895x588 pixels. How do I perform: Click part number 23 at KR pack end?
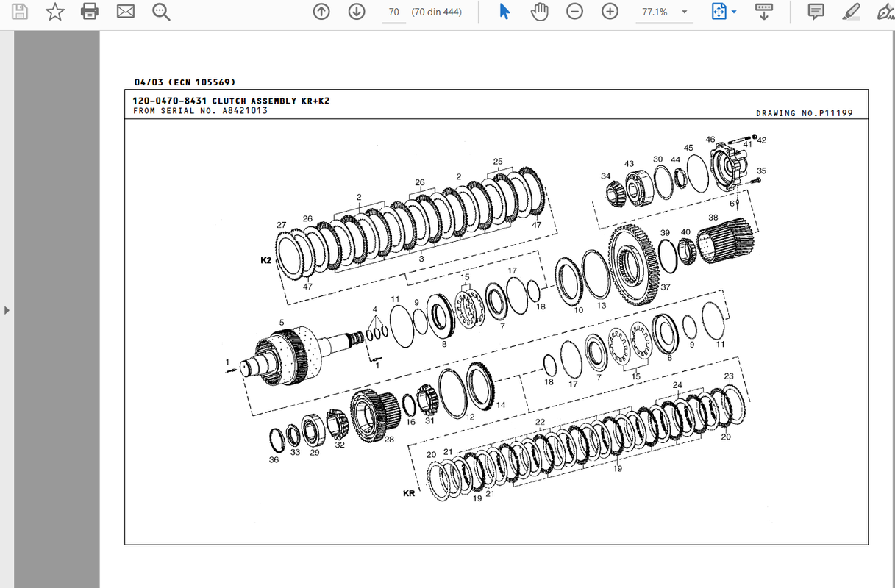coord(729,376)
